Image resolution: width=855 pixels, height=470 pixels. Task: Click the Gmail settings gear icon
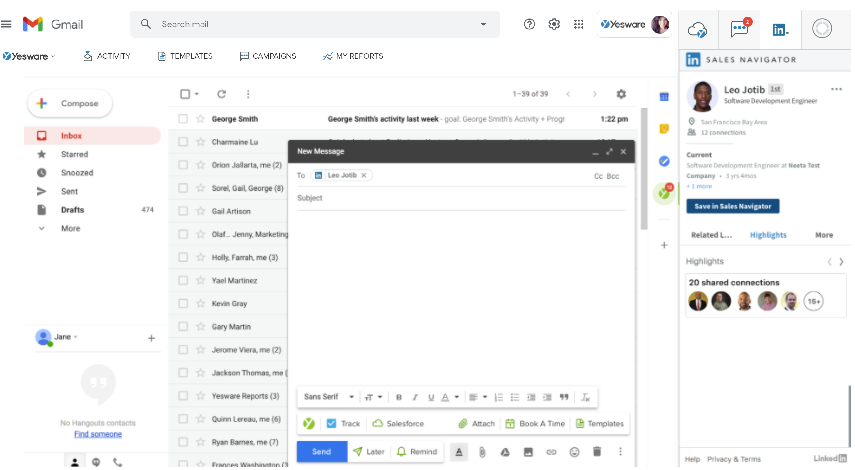coord(554,24)
